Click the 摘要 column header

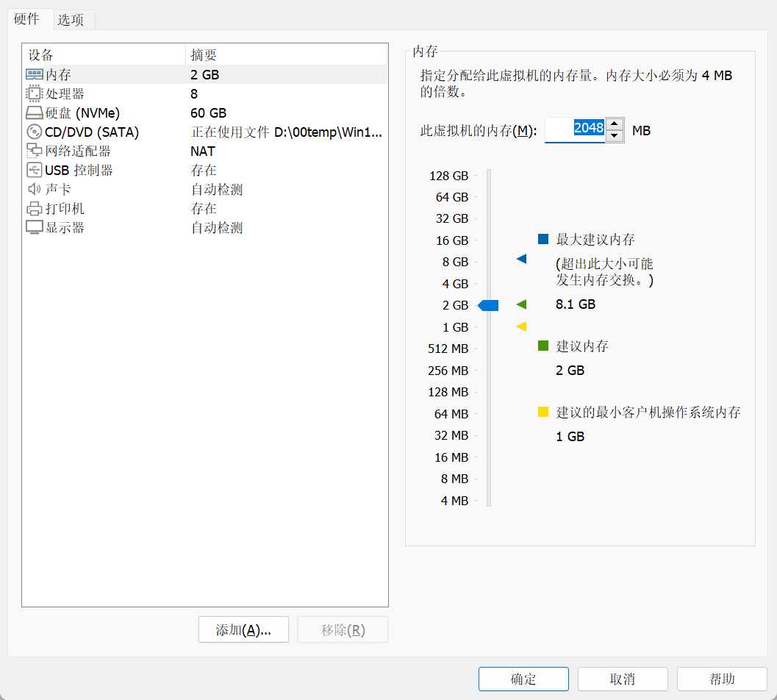[287, 54]
